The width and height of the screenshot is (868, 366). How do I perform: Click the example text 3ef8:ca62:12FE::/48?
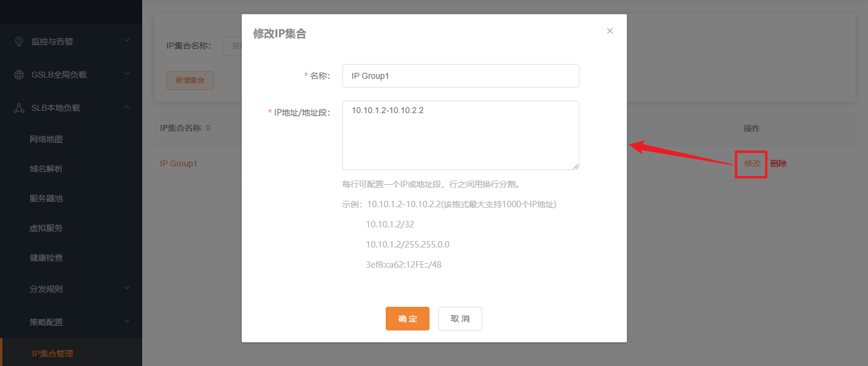click(x=403, y=265)
